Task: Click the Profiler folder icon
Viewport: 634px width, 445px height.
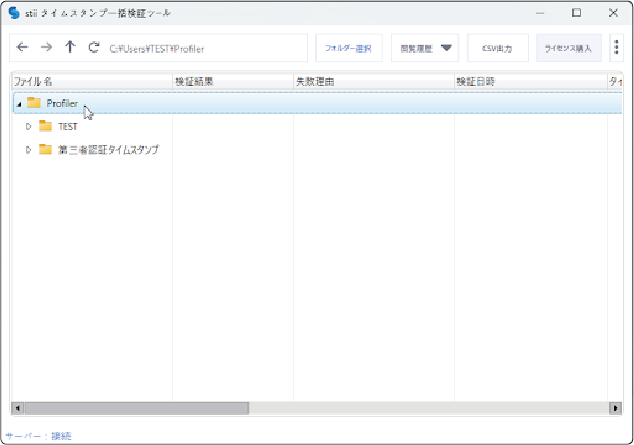Action: tap(34, 103)
